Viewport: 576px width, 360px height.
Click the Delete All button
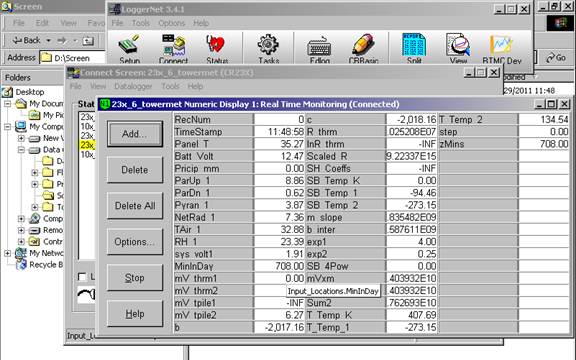pos(135,206)
